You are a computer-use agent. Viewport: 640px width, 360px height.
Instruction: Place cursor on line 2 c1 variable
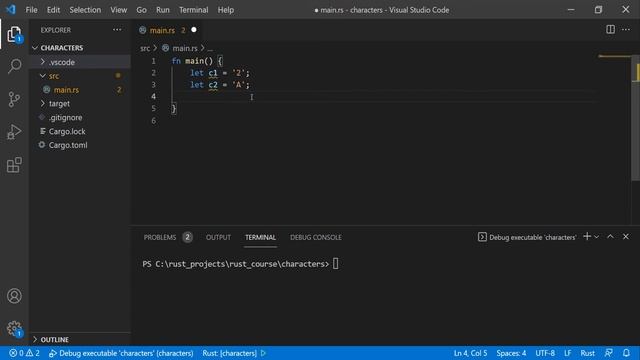213,73
